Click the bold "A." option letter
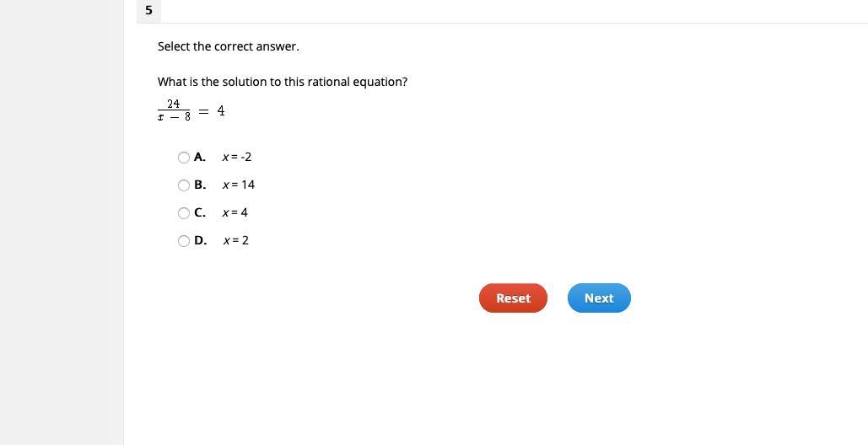 (200, 157)
